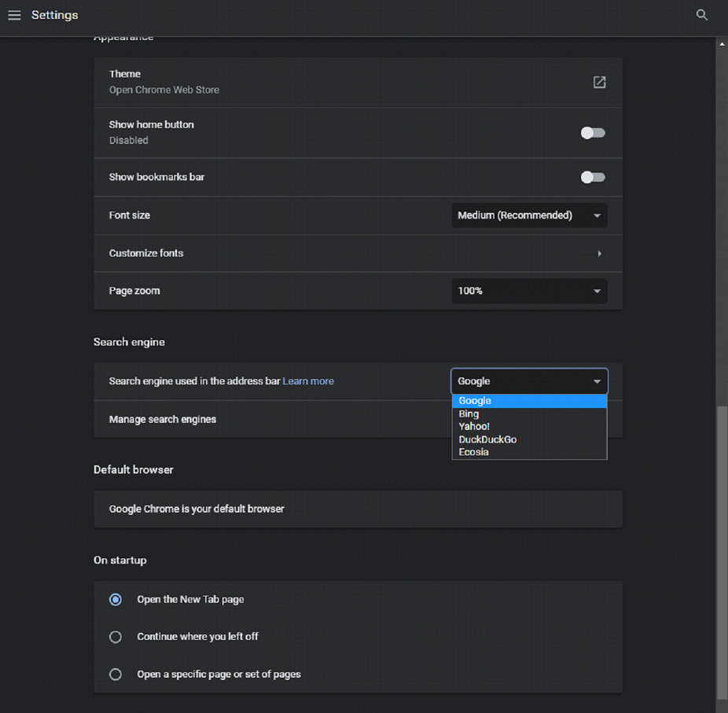Pick Yahoo! as search engine
The image size is (728, 713).
[529, 427]
